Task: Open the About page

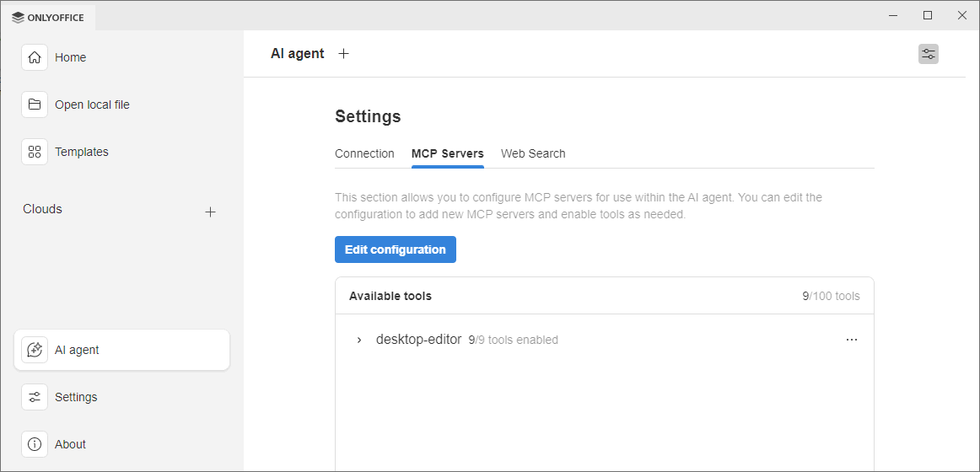Action: tap(122, 444)
